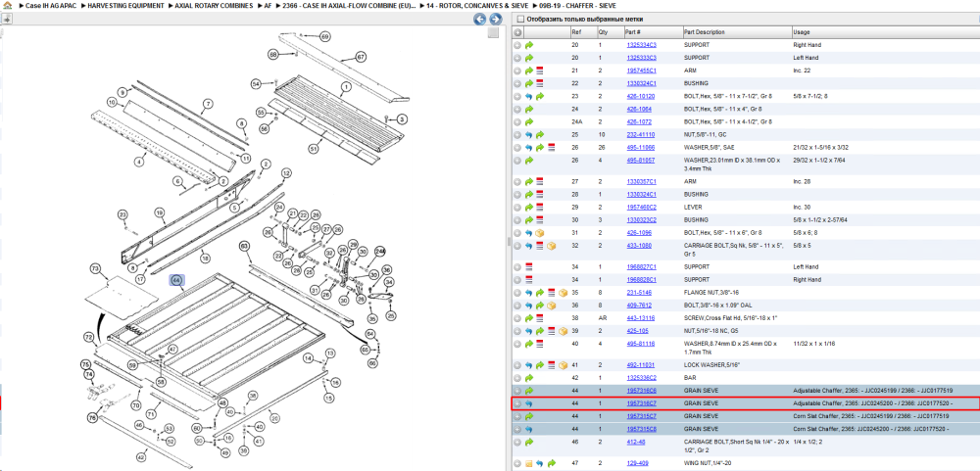Open the AF breadcrumb level

268,5
